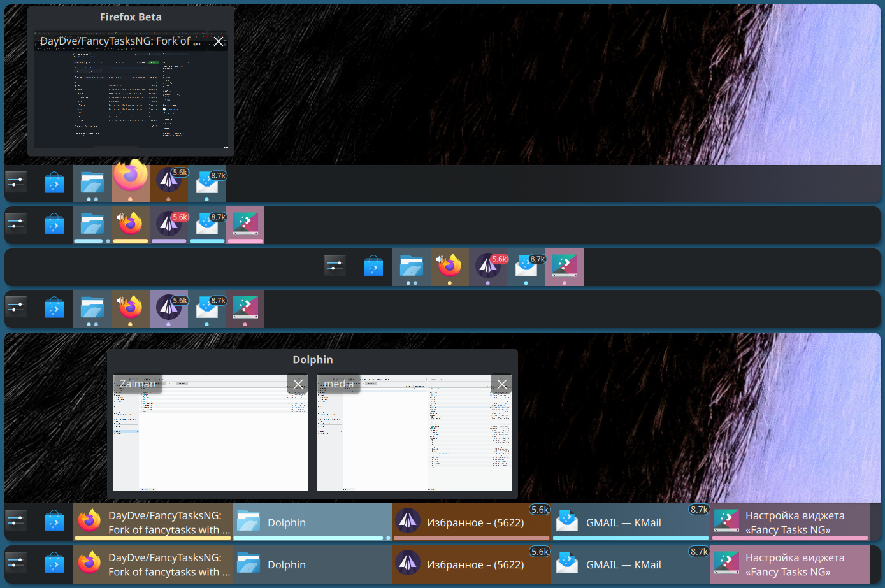
Task: Switch to Dolphin task in the bottom taskbar
Action: click(x=312, y=564)
